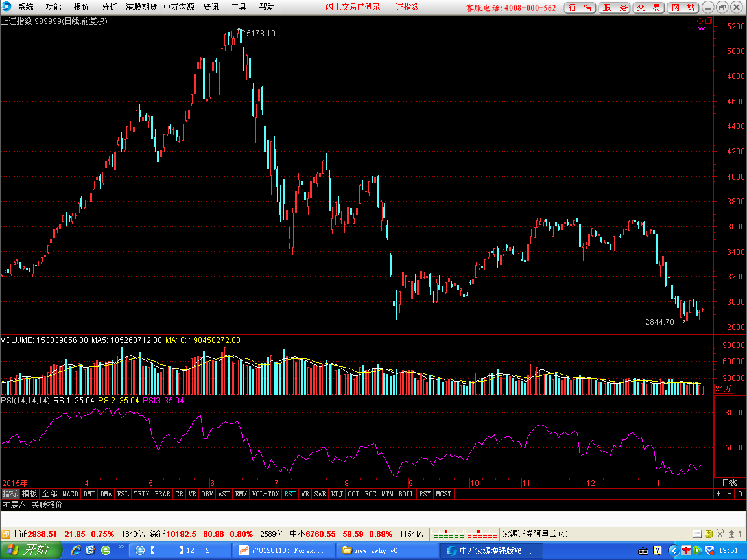
Task: Click the zoom-in plus button below the chart
Action: click(x=719, y=494)
